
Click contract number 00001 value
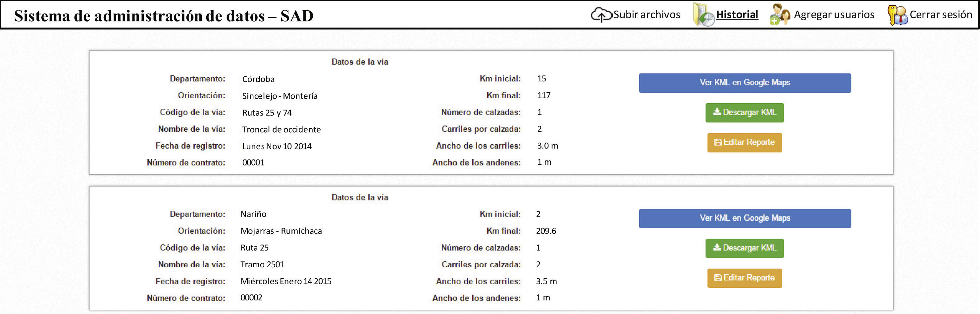253,162
